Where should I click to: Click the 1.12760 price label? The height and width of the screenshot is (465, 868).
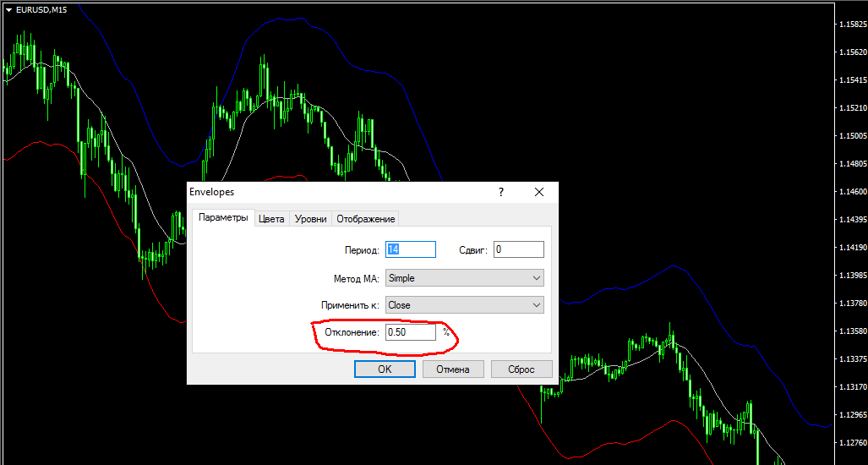[852, 442]
